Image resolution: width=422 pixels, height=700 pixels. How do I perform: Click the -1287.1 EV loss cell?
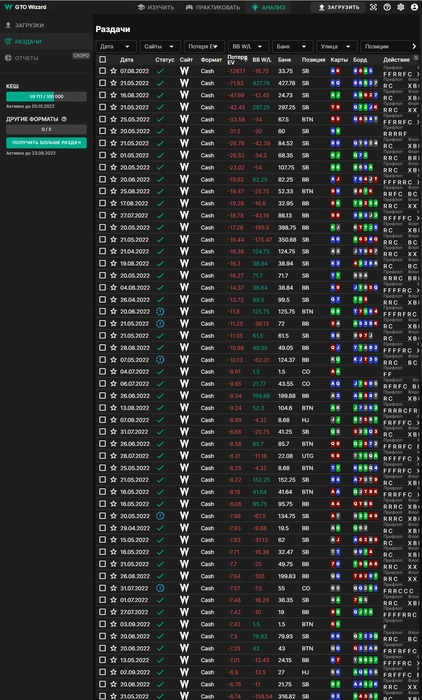pyautogui.click(x=237, y=71)
